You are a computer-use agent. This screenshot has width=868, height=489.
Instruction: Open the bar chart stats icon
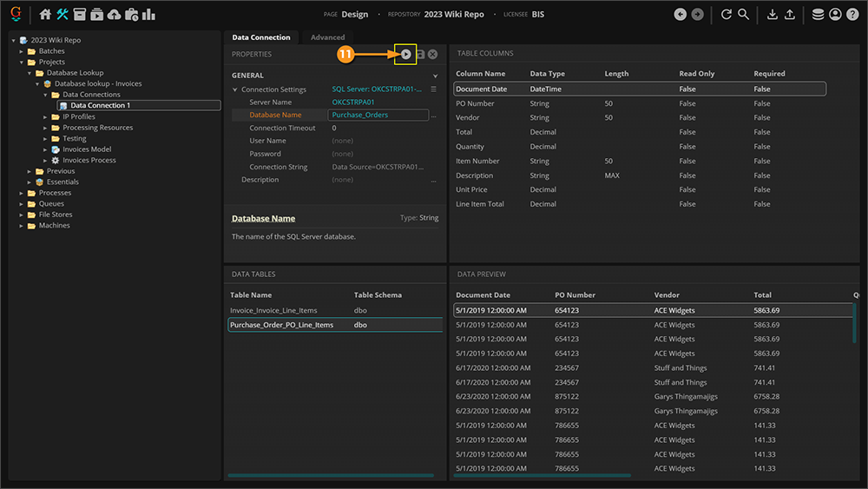click(x=148, y=15)
